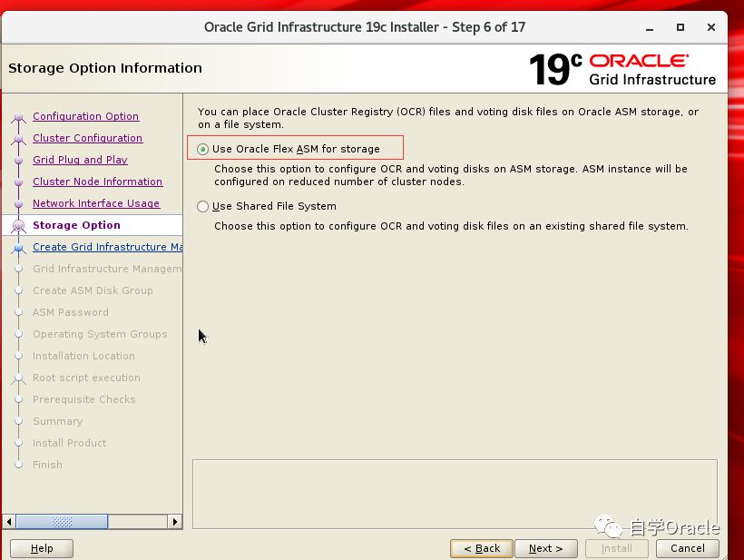Click disabled 'Finish' step text

(x=47, y=465)
